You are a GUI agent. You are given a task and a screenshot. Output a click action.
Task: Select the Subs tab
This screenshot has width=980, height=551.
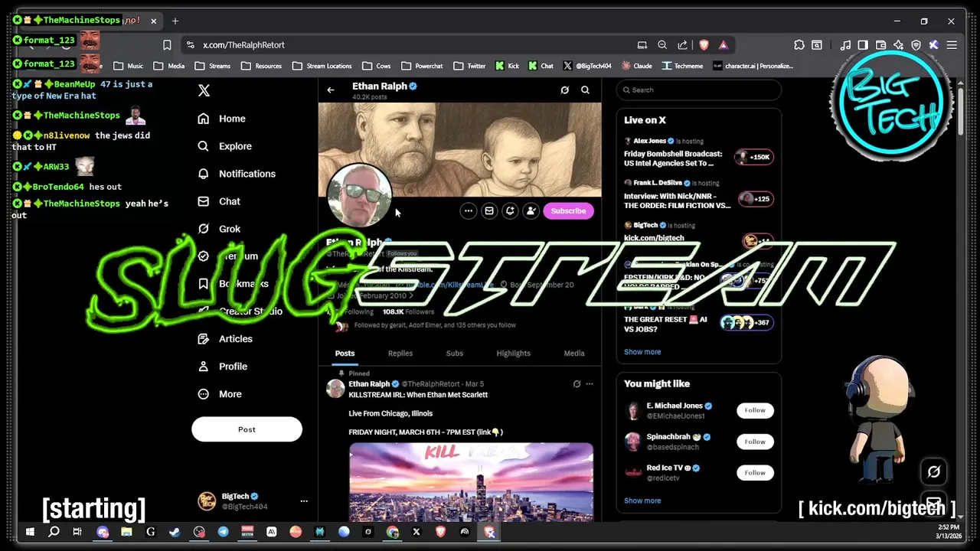455,354
